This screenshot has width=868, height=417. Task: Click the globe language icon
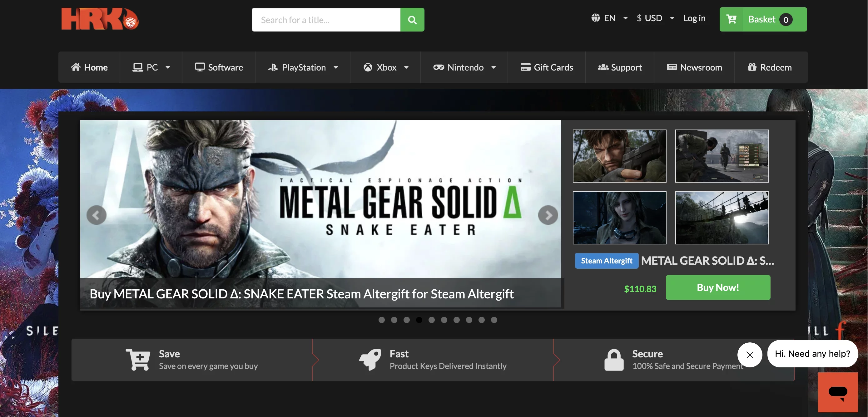point(595,18)
